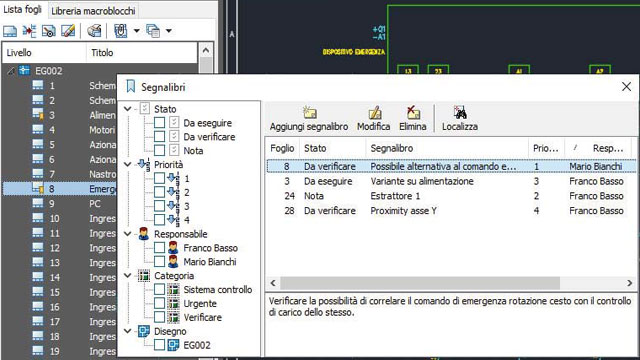Collapse the EG002 node in sheet list
Image resolution: width=640 pixels, height=360 pixels.
coord(11,71)
